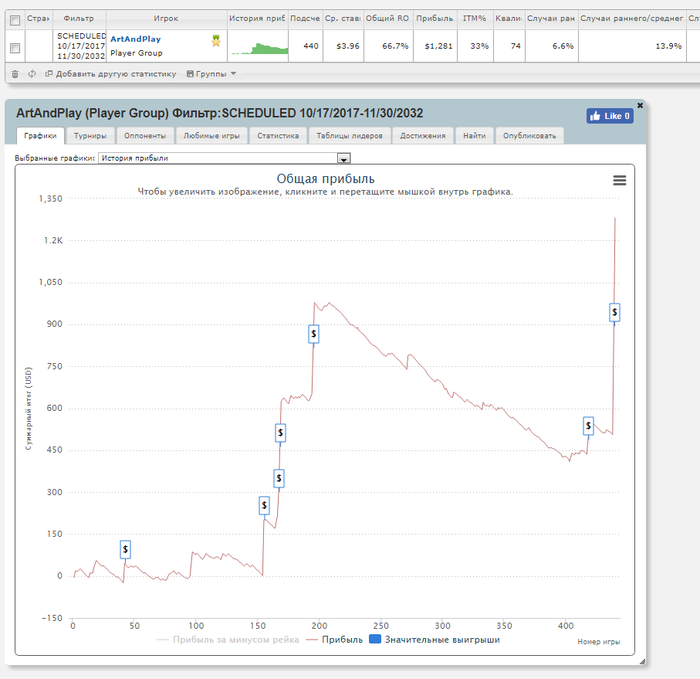Open the Оппоненты tab

[x=145, y=136]
